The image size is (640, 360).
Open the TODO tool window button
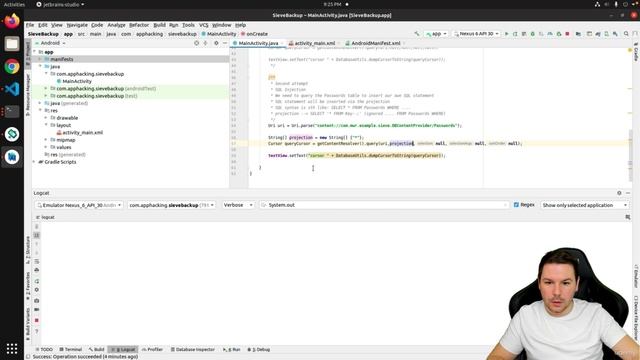(x=44, y=349)
